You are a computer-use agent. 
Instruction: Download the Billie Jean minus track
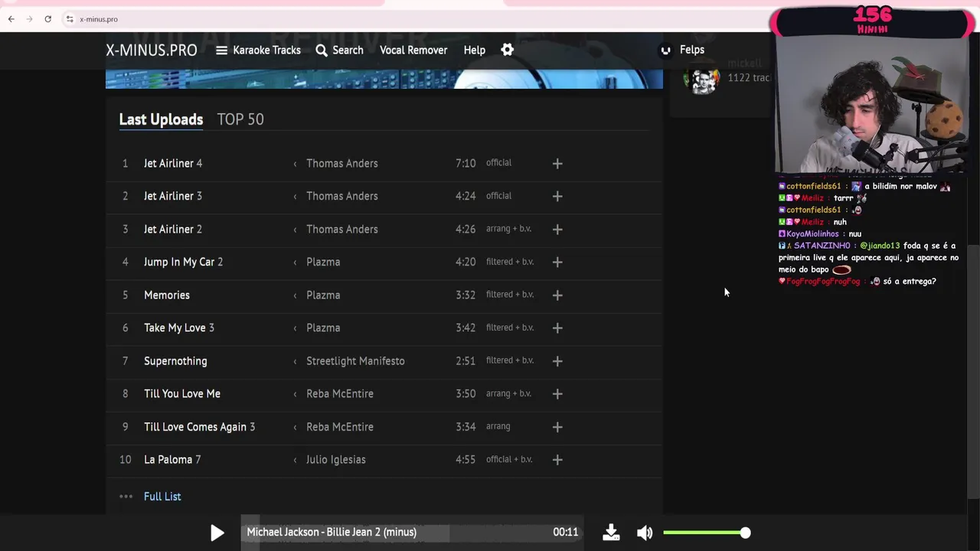[611, 533]
